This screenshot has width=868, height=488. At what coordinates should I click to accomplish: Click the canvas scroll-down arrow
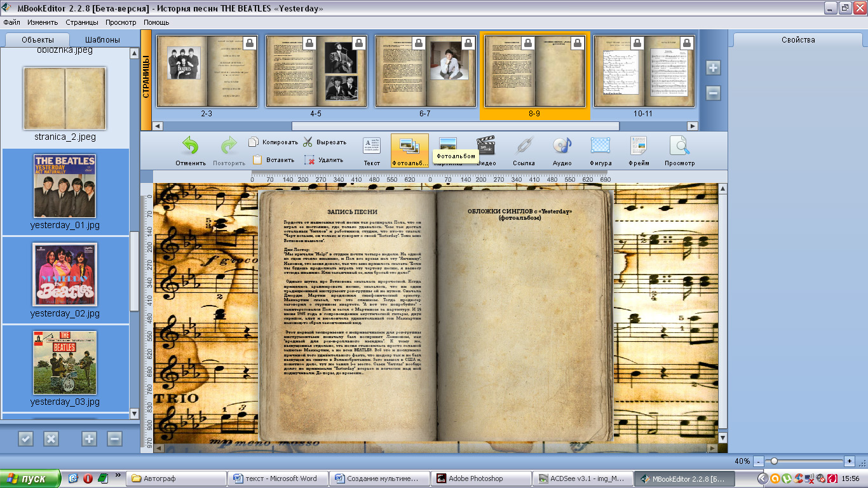tap(723, 438)
